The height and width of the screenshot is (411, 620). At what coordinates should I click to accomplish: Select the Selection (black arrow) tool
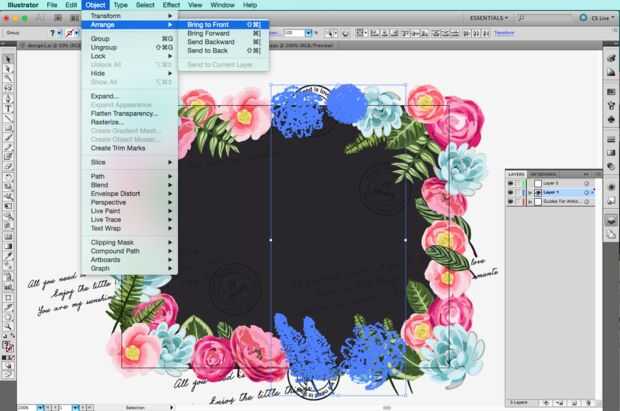point(8,59)
